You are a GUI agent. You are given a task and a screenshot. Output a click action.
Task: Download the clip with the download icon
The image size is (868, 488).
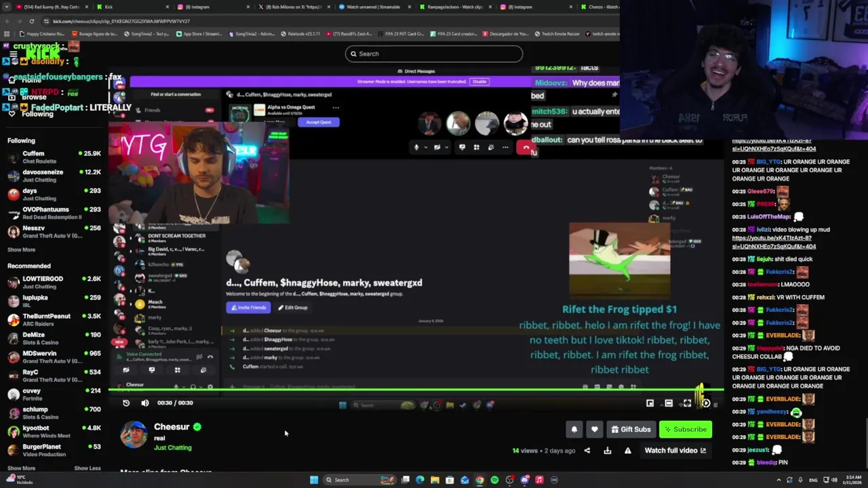(608, 451)
